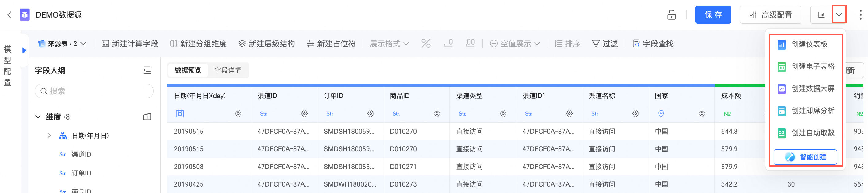Image resolution: width=868 pixels, height=193 pixels.
Task: Click the field outline 搜索 input
Action: pos(94,91)
